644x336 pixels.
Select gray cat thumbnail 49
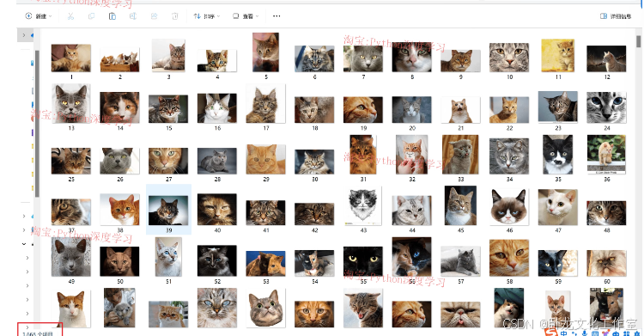pyautogui.click(x=71, y=257)
